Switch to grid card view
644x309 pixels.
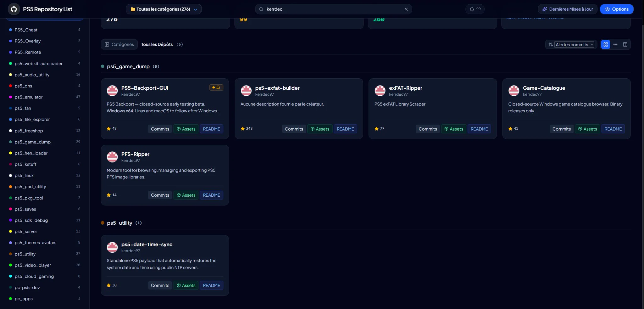click(x=606, y=45)
